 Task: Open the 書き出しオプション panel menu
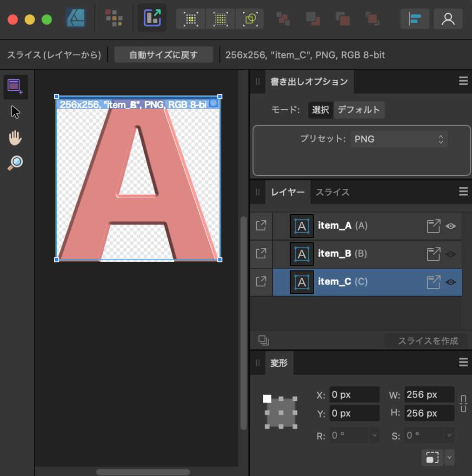(x=463, y=81)
